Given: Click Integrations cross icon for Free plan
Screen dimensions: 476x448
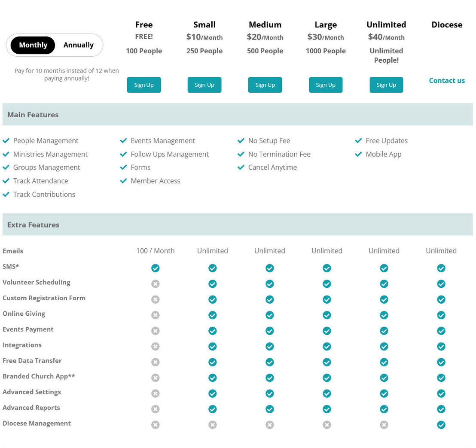Looking at the screenshot, I should [156, 346].
